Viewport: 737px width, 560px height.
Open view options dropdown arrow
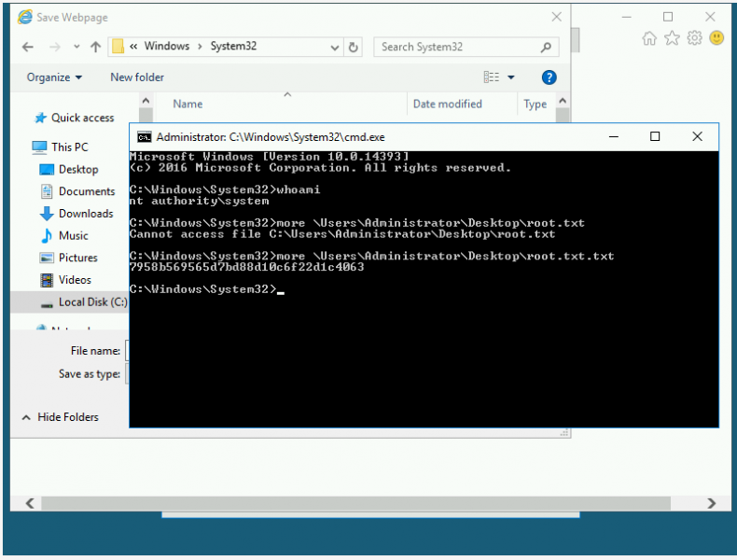click(x=511, y=77)
